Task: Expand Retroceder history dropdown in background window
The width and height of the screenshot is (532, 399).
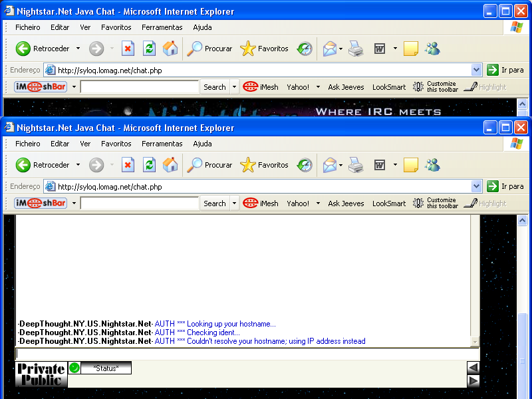Action: [78, 49]
